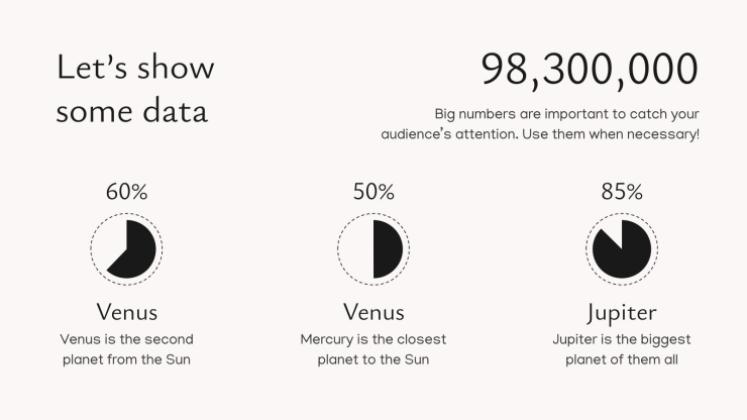Select the 50% percentage label

click(373, 192)
